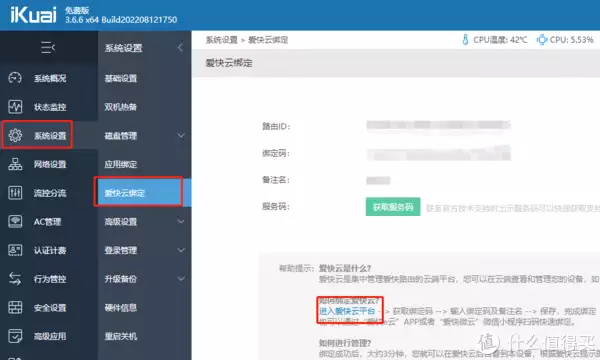Open 高级应用 menu entry
This screenshot has height=360, width=600.
(x=50, y=337)
